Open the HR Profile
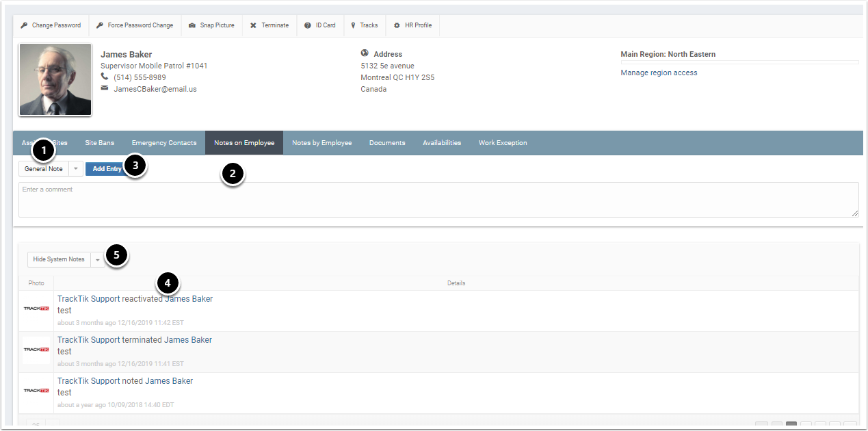This screenshot has height=431, width=868. [412, 25]
